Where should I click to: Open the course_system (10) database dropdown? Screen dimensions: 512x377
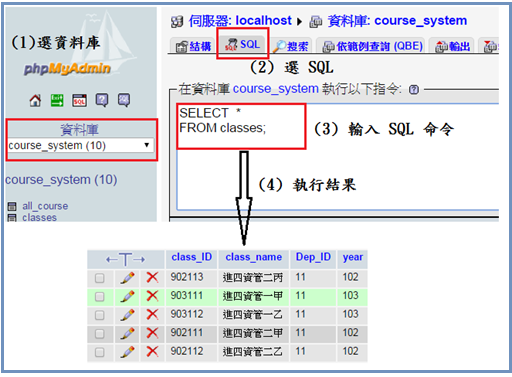[x=81, y=146]
